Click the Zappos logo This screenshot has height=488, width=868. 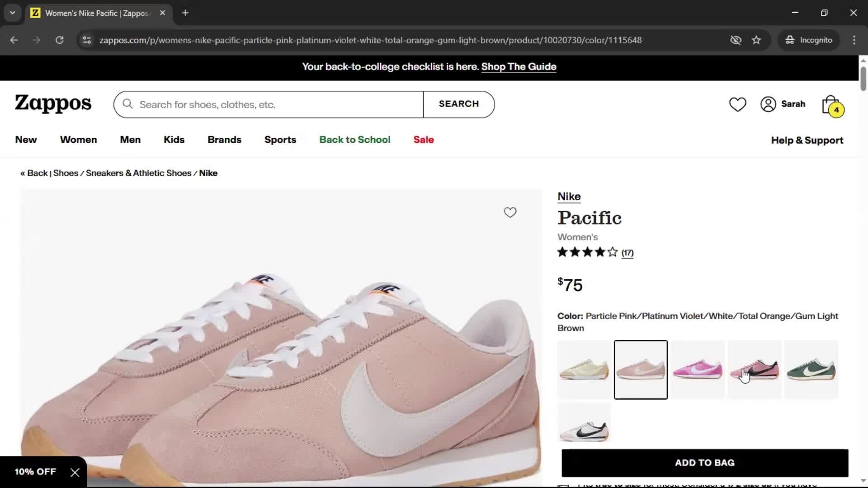[x=53, y=104]
